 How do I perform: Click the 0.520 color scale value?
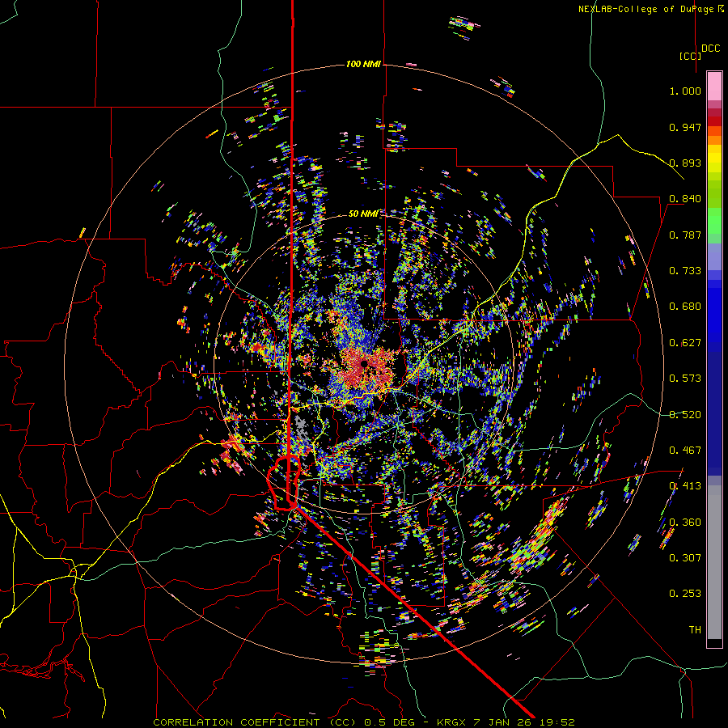point(685,415)
